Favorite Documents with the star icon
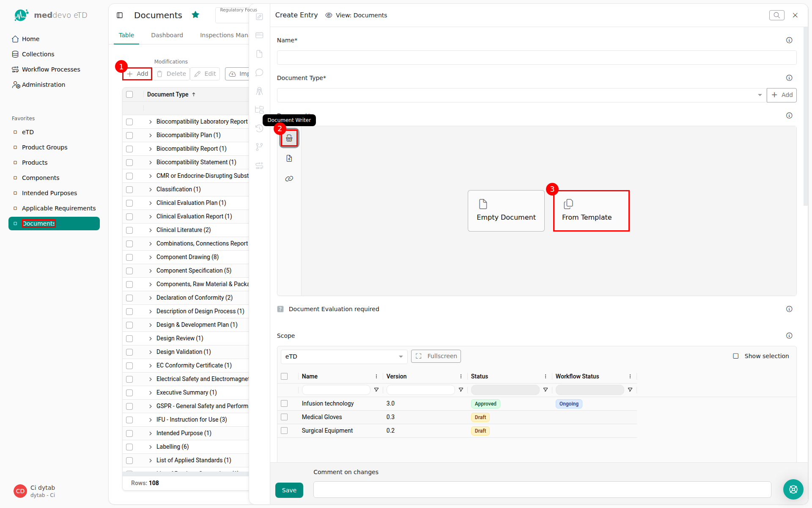The image size is (812, 508). point(195,15)
